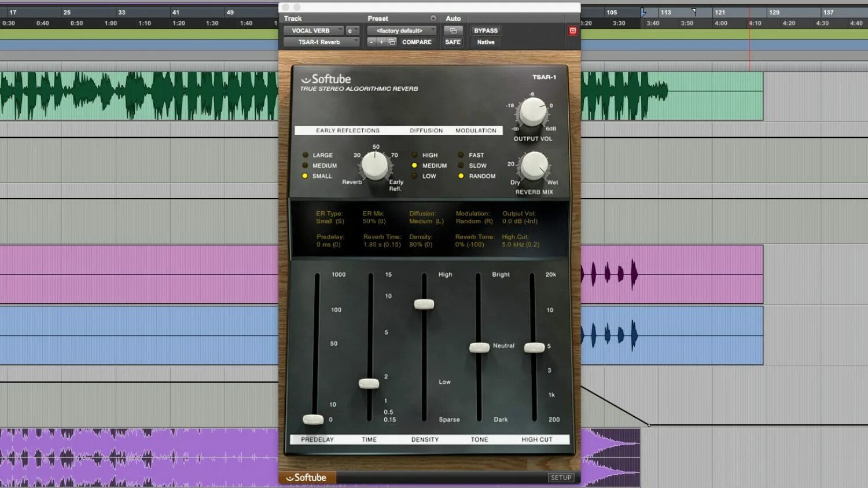Open the insert position 'c' selector

[x=352, y=31]
